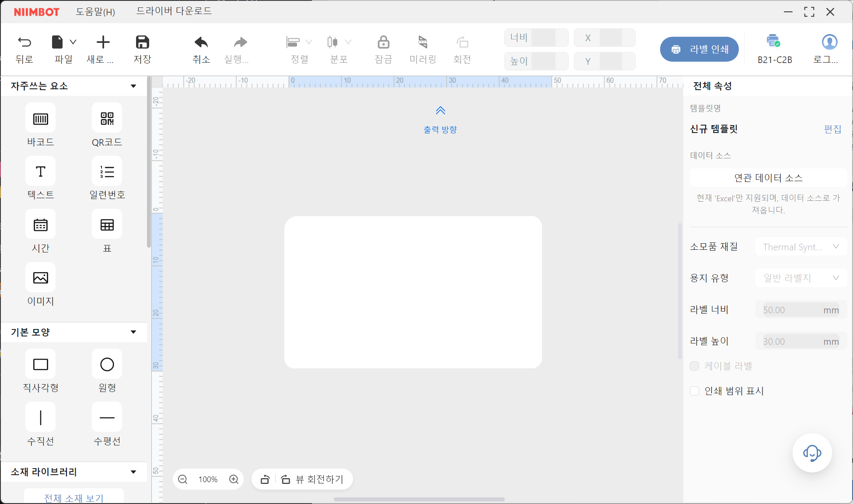
Task: Click the Y position input field
Action: 605,61
